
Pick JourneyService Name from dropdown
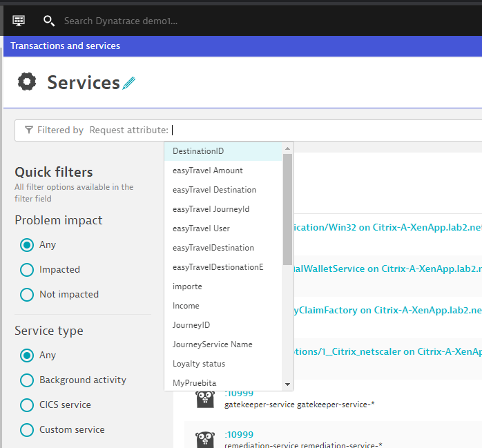click(223, 344)
